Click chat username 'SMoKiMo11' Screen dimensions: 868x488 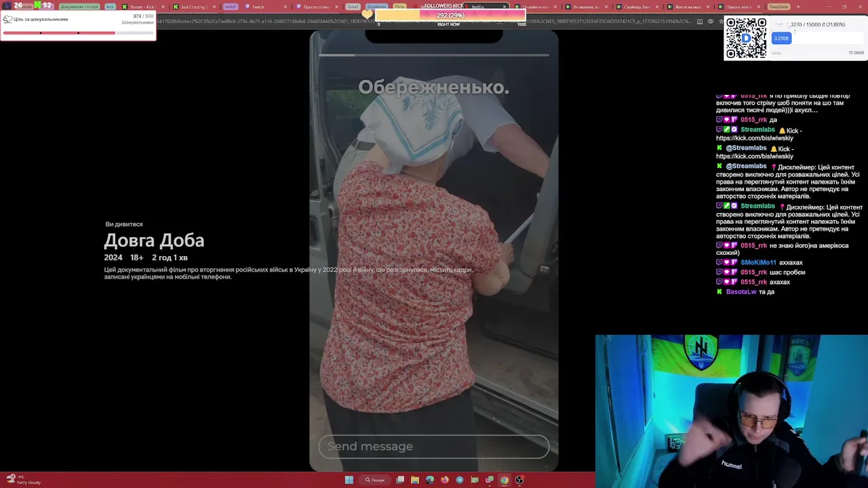click(x=758, y=262)
